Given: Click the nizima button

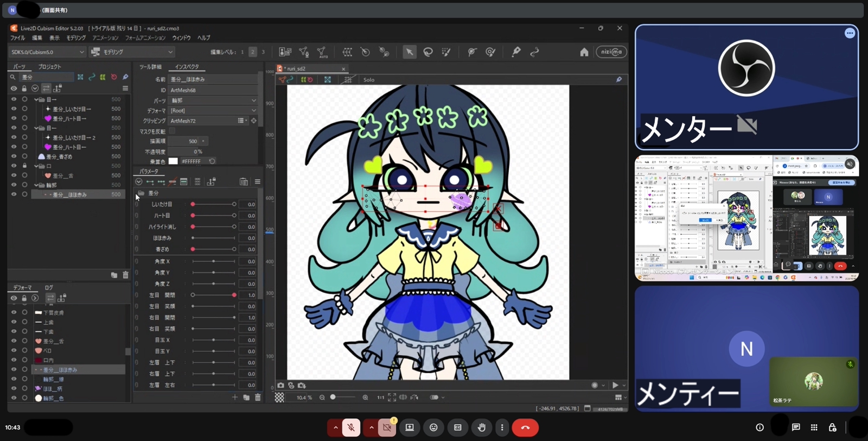Looking at the screenshot, I should pos(611,52).
